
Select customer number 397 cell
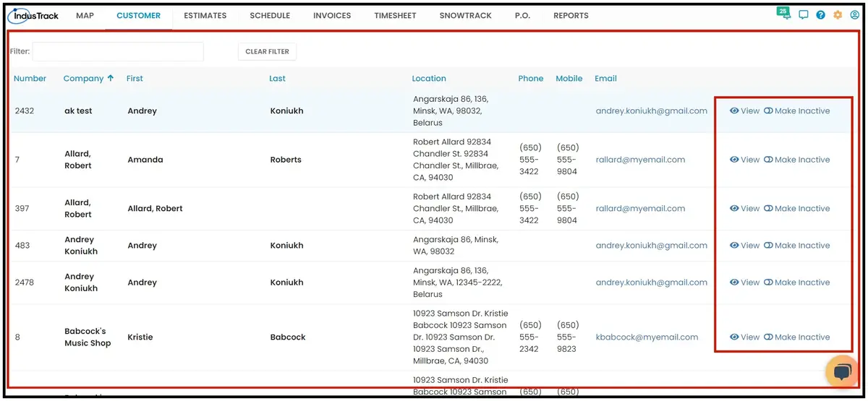pos(22,209)
